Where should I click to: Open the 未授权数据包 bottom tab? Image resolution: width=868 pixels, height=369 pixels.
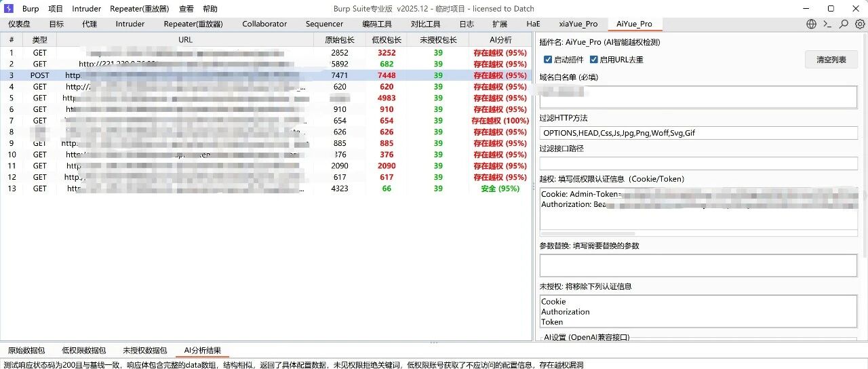click(145, 351)
